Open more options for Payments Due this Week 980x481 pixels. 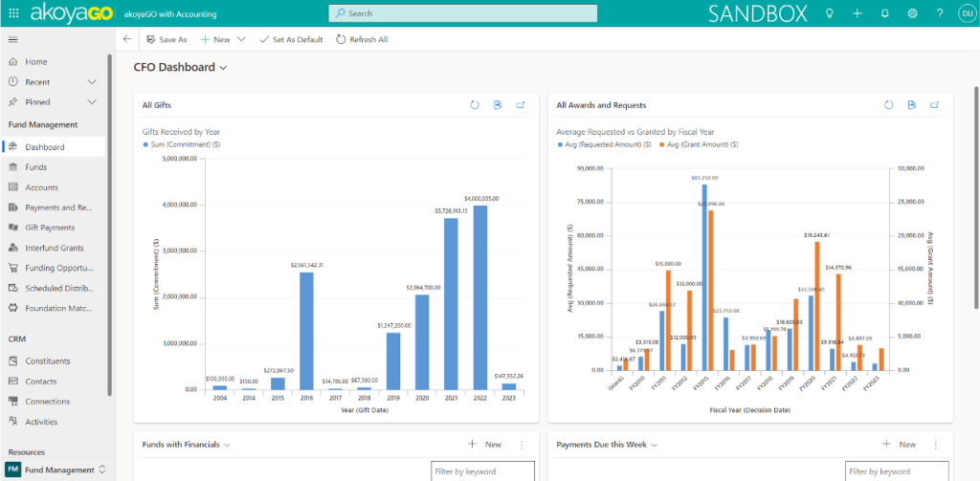point(936,445)
